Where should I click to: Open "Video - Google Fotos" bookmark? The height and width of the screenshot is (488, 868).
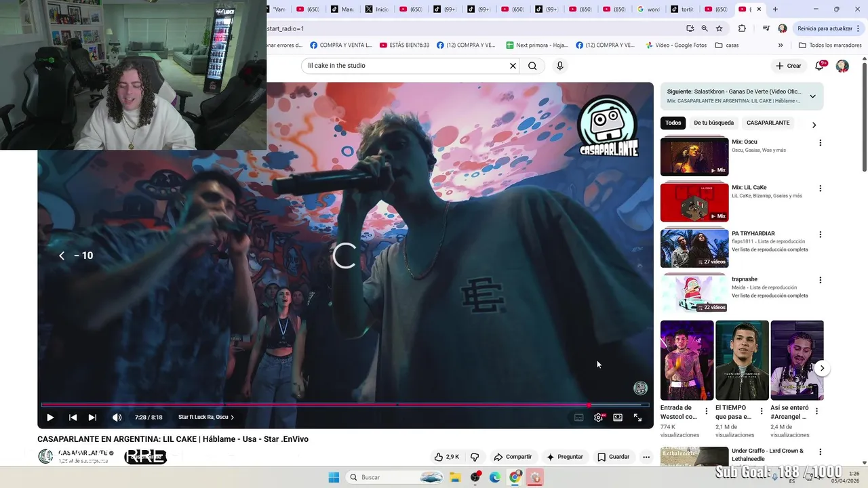coord(675,45)
